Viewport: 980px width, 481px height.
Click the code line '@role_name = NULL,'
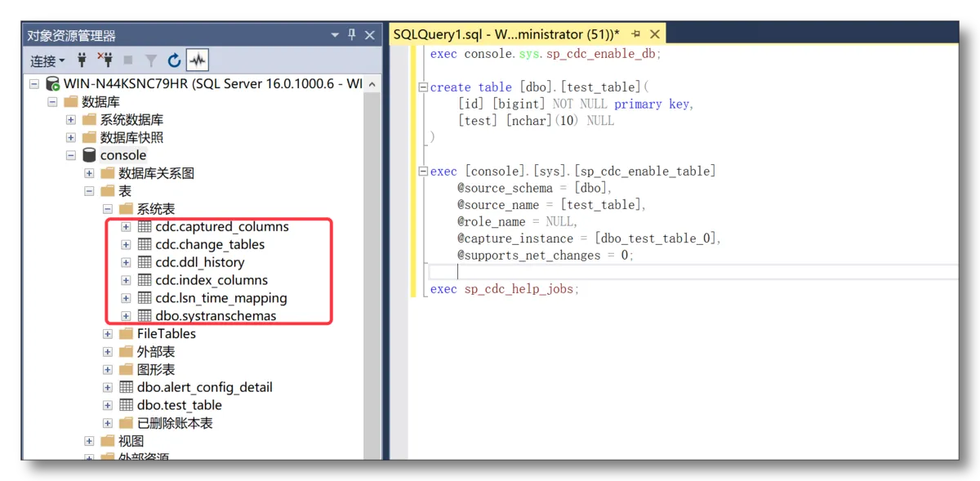click(518, 221)
